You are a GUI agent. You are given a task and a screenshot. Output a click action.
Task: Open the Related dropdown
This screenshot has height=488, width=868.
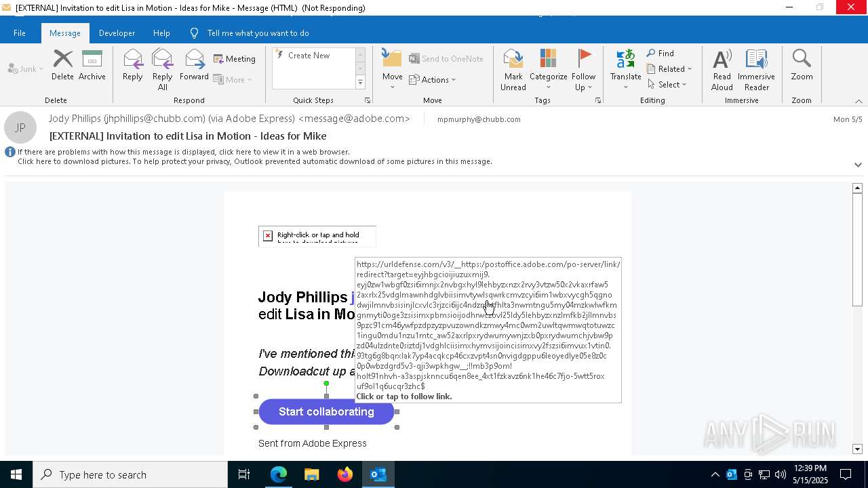(x=669, y=69)
